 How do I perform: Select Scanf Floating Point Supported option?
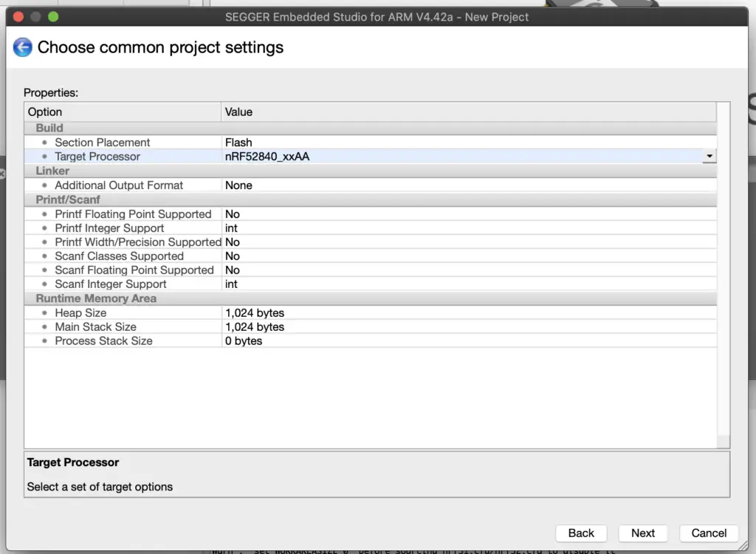(134, 270)
